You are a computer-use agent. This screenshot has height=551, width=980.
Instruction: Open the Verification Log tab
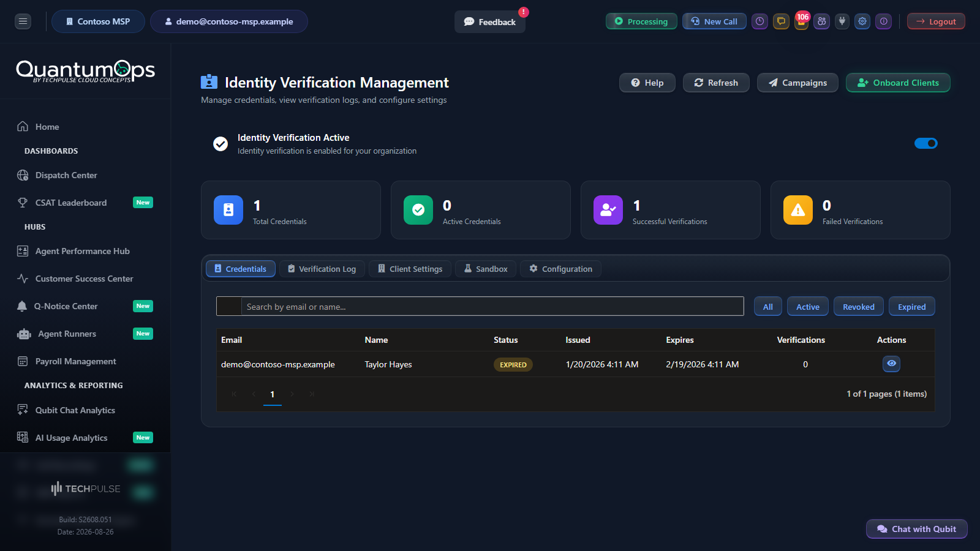tap(322, 269)
